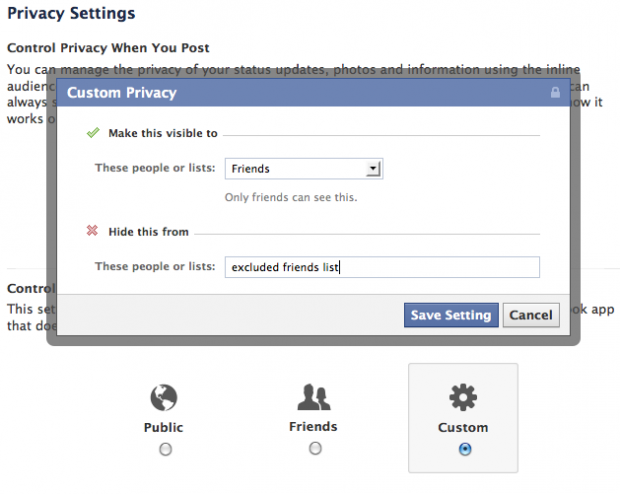This screenshot has height=494, width=620.
Task: Cancel the Custom Privacy dialog
Action: pos(530,315)
